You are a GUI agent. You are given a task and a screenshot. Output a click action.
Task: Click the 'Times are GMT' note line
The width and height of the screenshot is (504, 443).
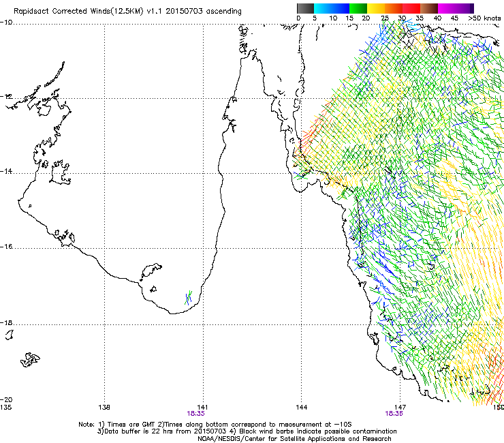215,425
